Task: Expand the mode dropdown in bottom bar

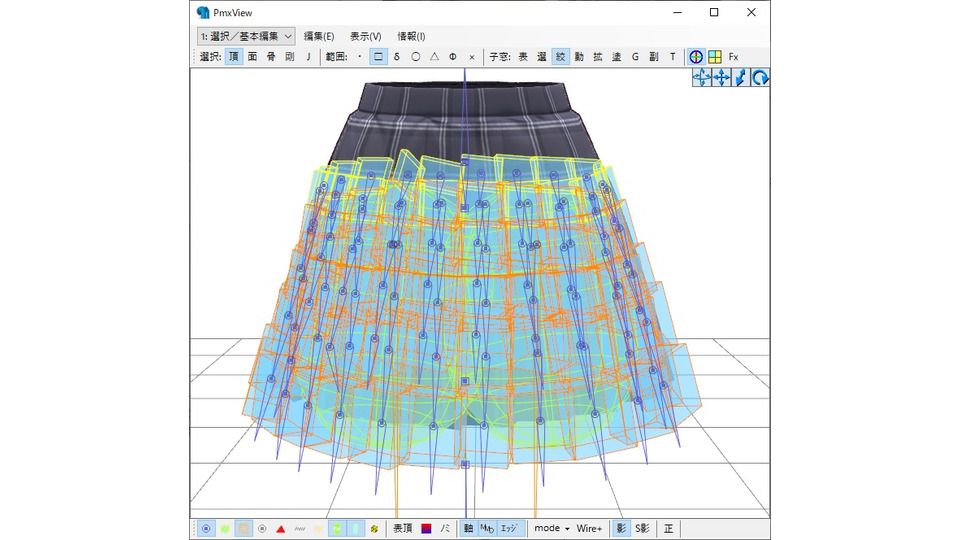Action: [552, 528]
